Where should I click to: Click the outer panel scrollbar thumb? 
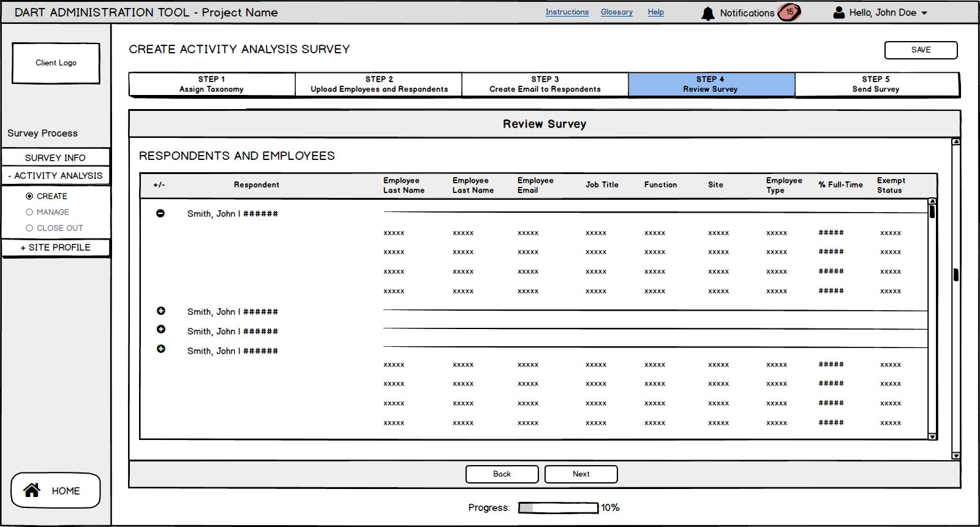point(956,275)
